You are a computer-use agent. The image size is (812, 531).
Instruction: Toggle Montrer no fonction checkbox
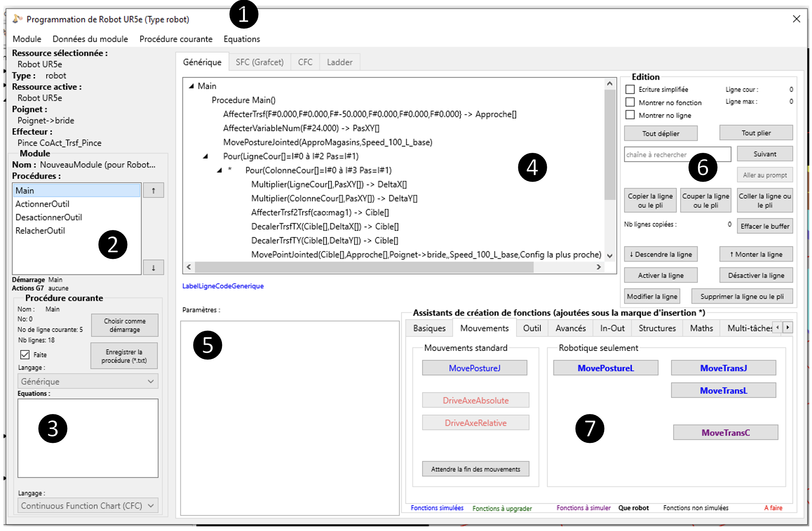click(630, 102)
